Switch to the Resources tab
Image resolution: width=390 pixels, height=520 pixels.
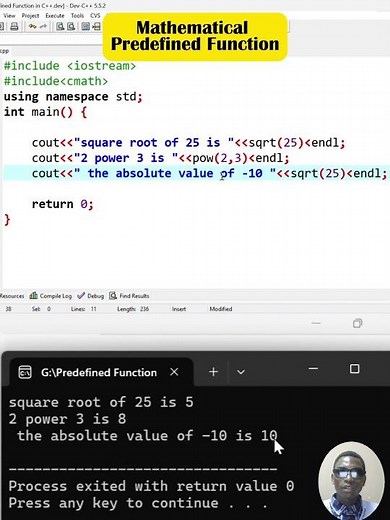click(x=12, y=296)
